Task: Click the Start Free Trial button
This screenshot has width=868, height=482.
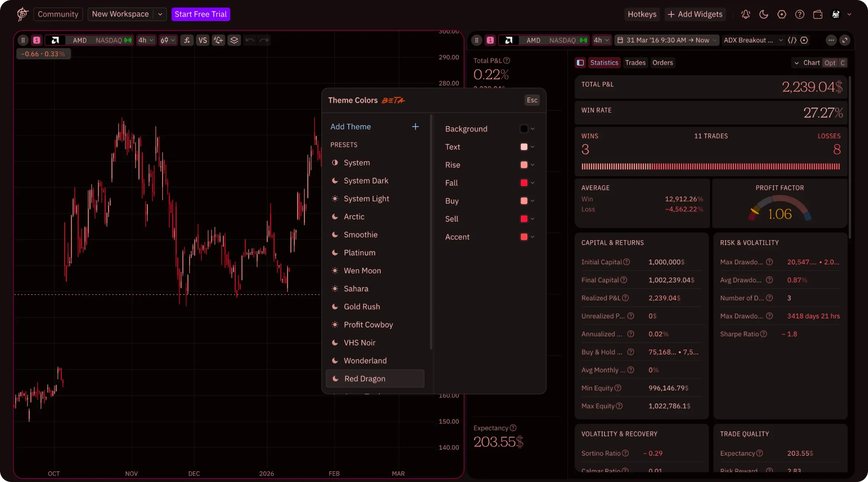Action: coord(201,14)
